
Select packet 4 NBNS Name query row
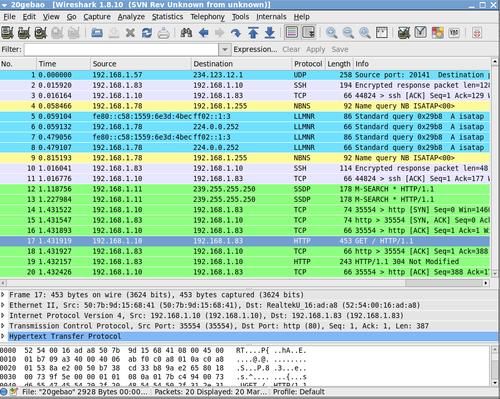pyautogui.click(x=245, y=106)
